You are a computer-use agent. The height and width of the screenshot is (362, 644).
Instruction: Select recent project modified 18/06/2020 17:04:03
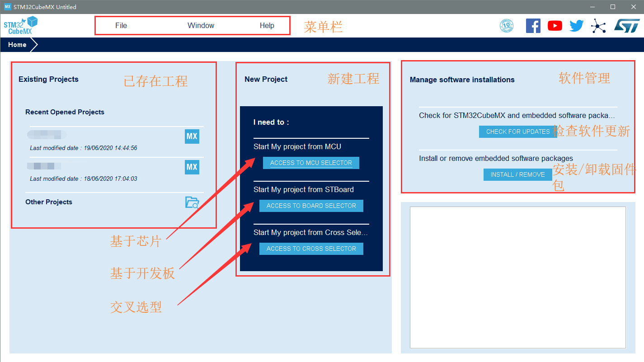click(117, 173)
